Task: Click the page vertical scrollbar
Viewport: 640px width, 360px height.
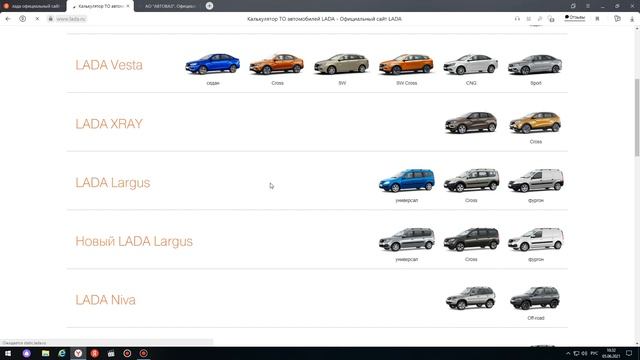Action: [x=637, y=117]
